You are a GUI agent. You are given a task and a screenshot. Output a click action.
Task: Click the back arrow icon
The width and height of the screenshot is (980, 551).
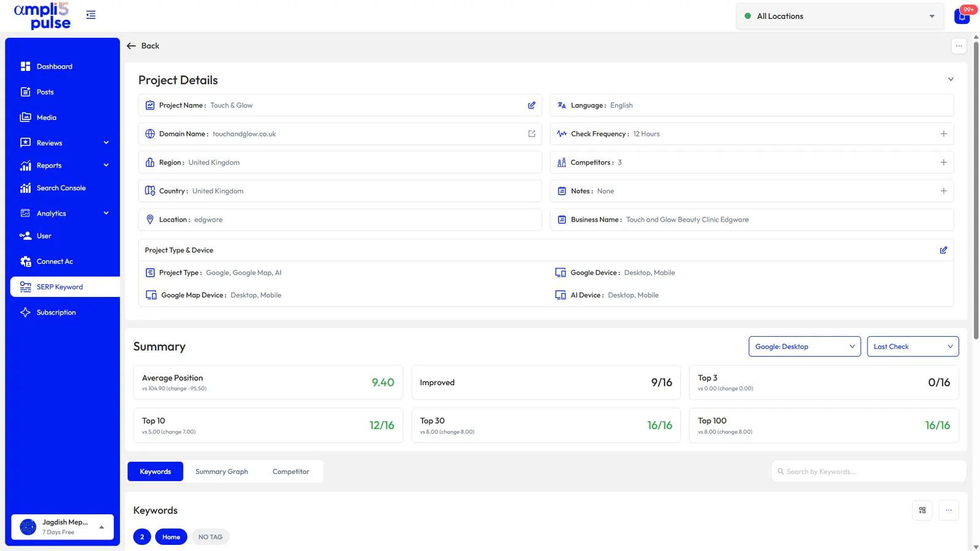click(131, 46)
